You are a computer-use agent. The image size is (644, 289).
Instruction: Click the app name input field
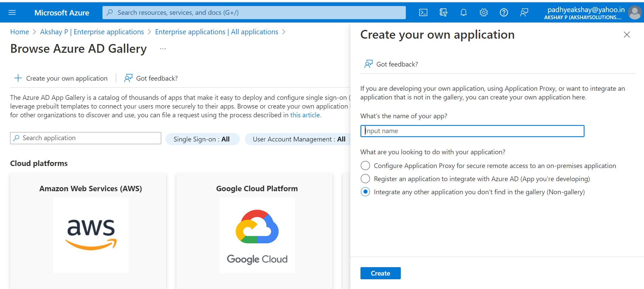point(472,131)
